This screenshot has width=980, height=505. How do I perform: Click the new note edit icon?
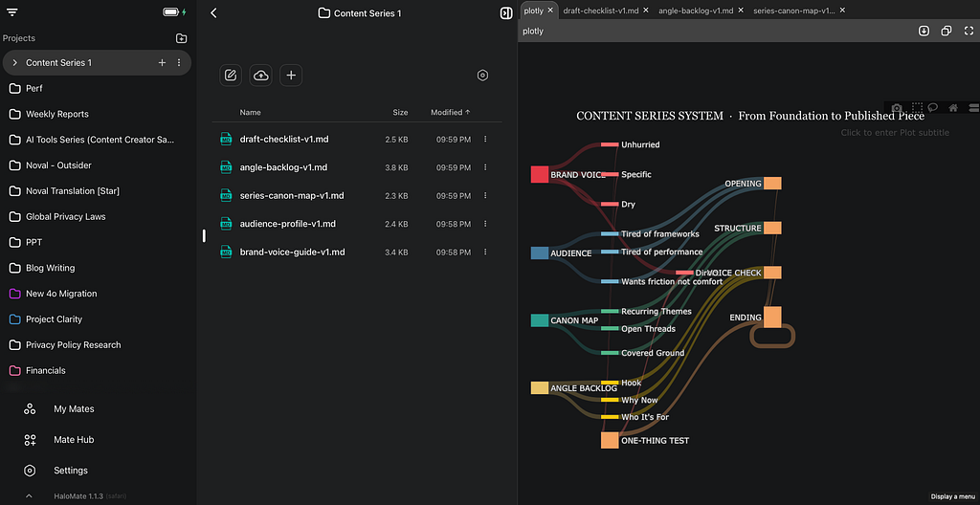[x=231, y=75]
